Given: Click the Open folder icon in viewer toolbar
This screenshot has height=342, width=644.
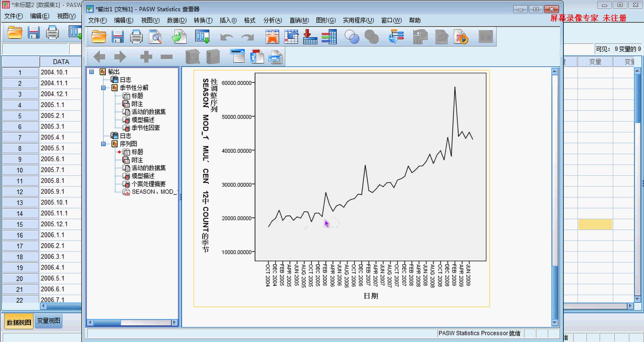Looking at the screenshot, I should tap(99, 37).
